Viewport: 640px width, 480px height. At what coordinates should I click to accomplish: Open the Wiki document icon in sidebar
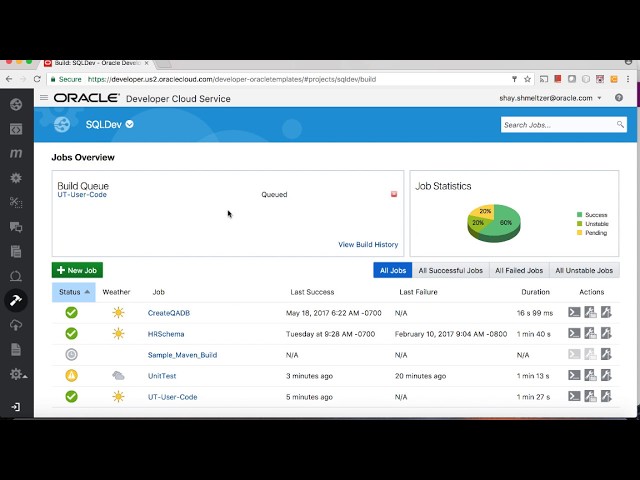(x=16, y=349)
